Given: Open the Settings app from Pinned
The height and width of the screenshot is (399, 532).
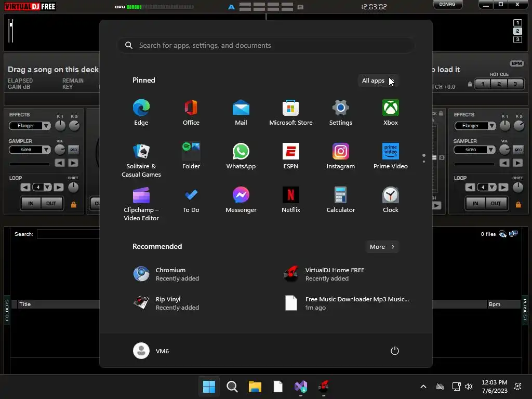Looking at the screenshot, I should [x=341, y=113].
